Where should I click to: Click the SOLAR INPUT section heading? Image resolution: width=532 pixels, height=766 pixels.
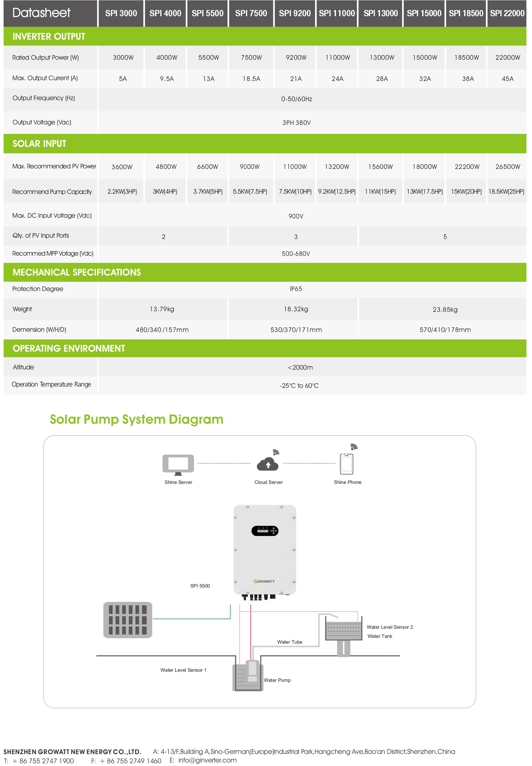[x=39, y=144]
